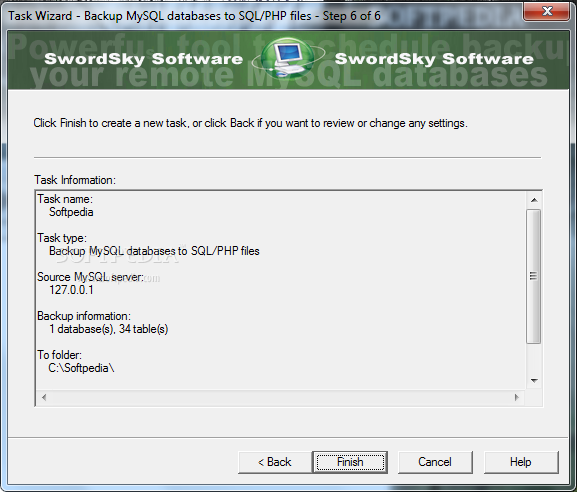The width and height of the screenshot is (577, 492).
Task: Cancel the Task Wizard
Action: tap(435, 462)
